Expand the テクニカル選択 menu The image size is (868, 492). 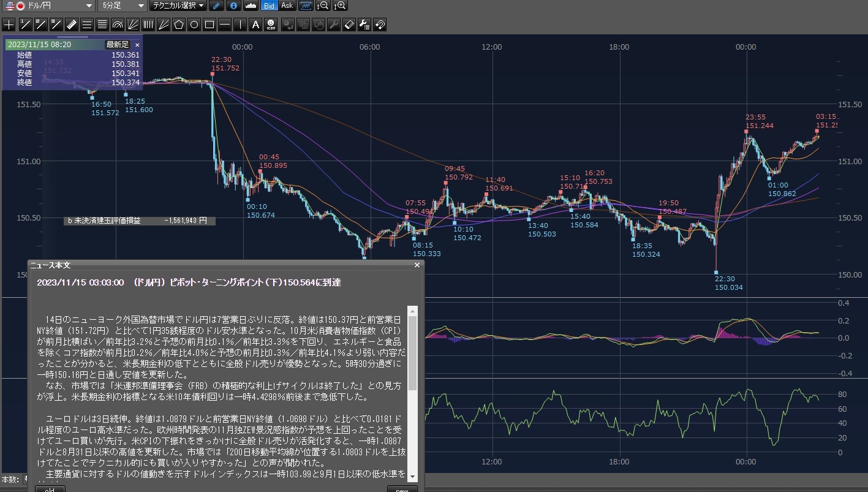pos(178,6)
